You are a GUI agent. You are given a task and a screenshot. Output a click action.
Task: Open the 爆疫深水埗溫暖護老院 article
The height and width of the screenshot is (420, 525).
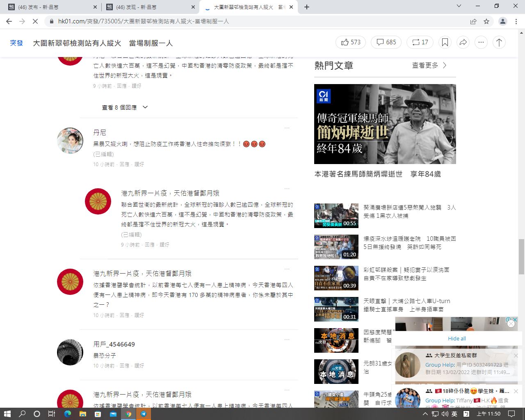[x=409, y=243]
